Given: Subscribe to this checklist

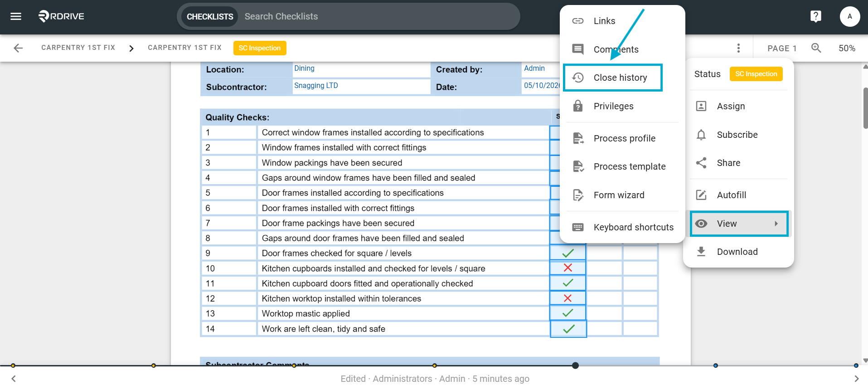Looking at the screenshot, I should [x=739, y=135].
